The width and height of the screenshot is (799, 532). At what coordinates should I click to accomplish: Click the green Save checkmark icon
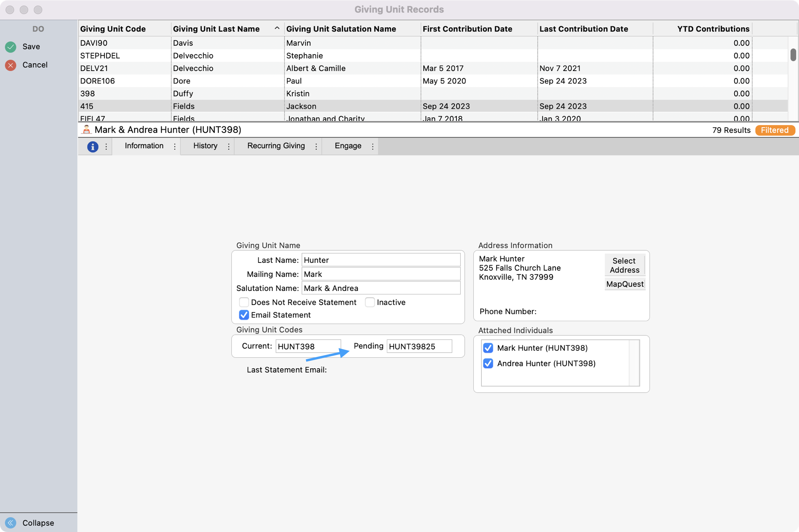(x=11, y=47)
